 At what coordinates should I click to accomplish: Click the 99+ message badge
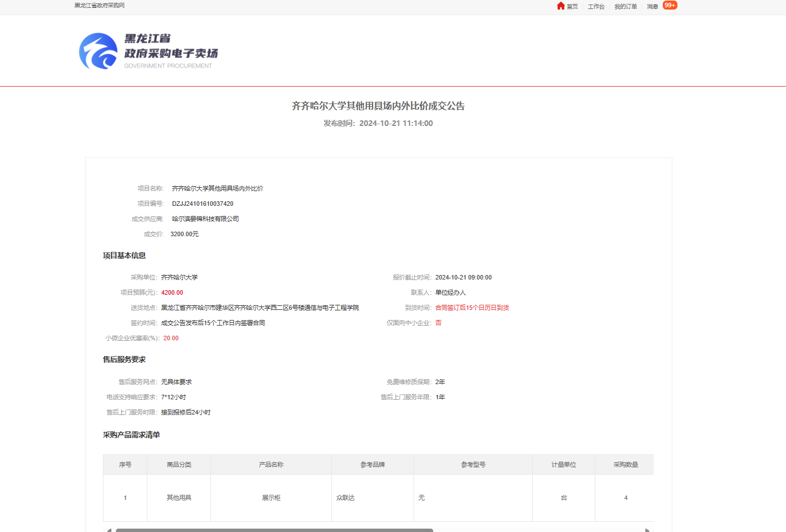point(670,6)
